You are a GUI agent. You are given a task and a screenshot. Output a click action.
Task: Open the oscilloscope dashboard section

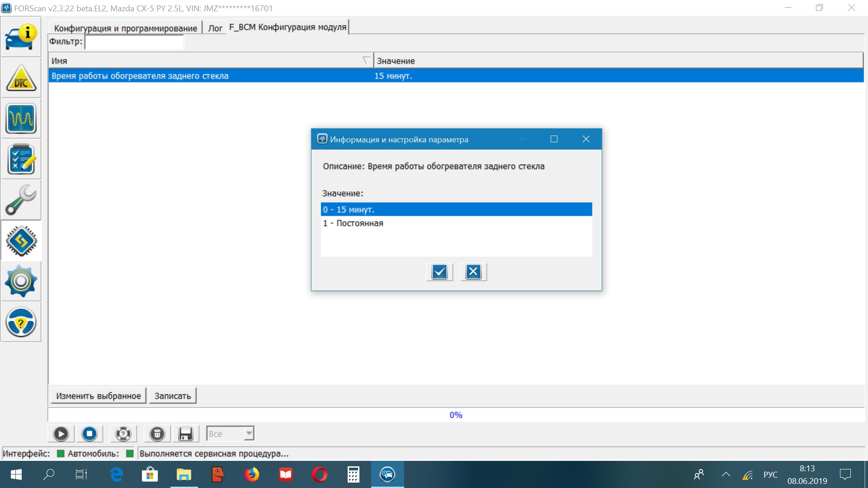[x=21, y=118]
